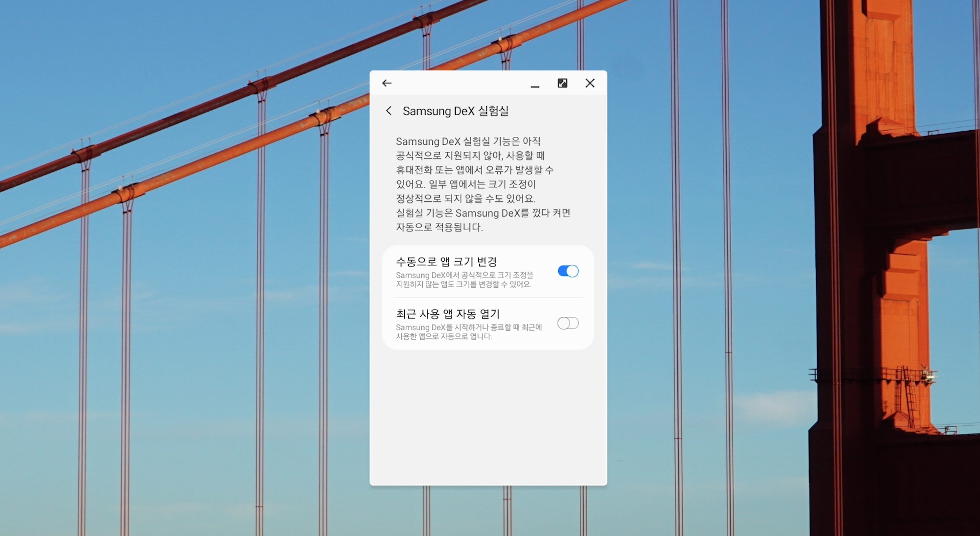The height and width of the screenshot is (536, 980).
Task: Close the Samsung DeX 실험실 window
Action: 590,83
